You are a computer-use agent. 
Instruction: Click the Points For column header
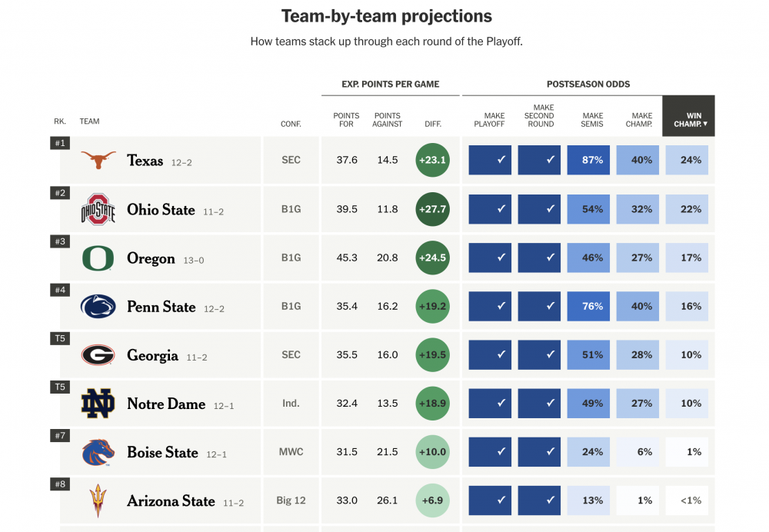pos(346,119)
